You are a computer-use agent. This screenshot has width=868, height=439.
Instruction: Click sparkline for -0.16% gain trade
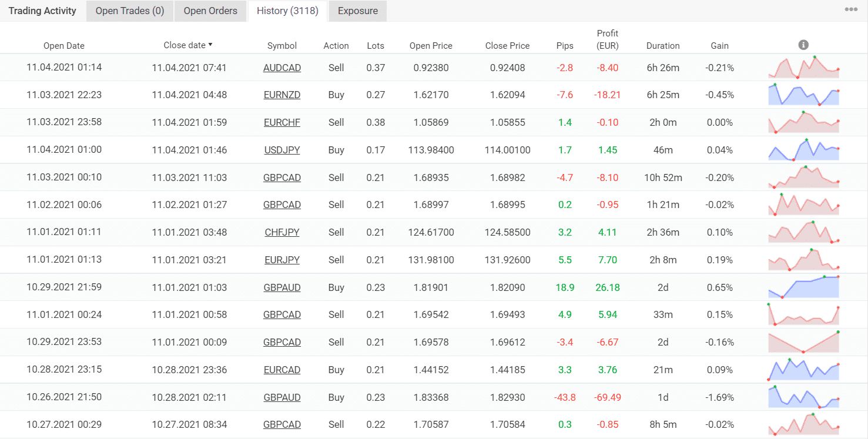(x=803, y=342)
